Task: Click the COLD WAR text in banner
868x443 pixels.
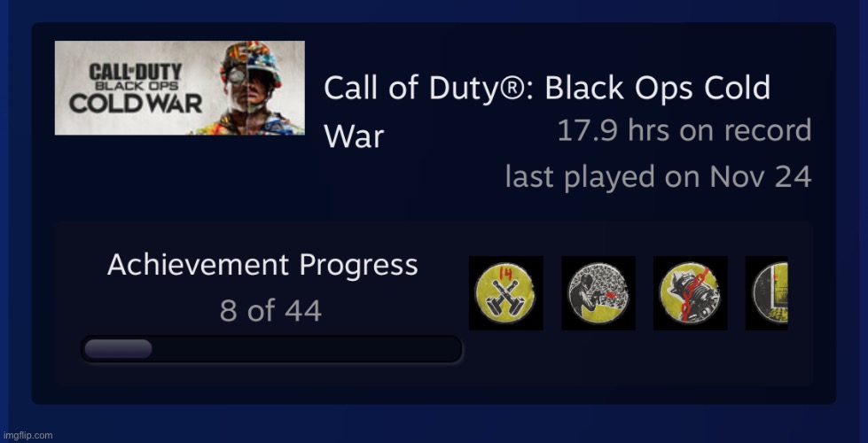Action: click(136, 104)
